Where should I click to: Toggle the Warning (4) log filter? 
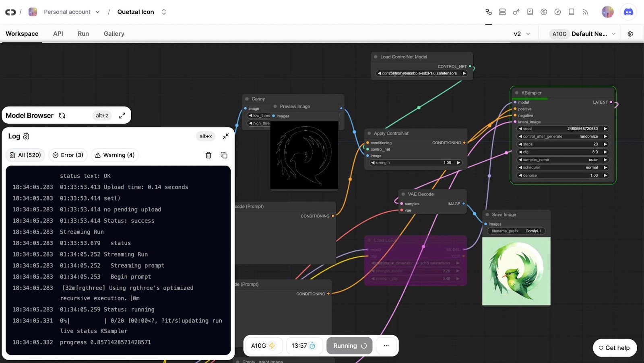(115, 155)
